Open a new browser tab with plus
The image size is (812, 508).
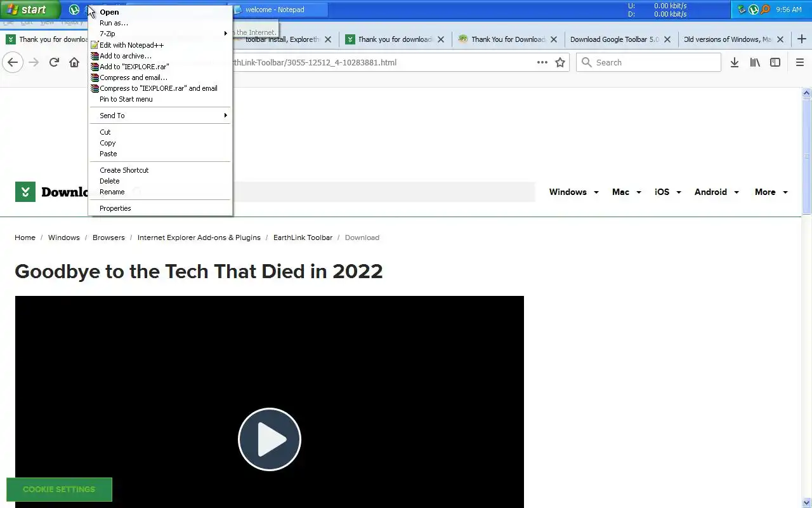click(x=802, y=39)
